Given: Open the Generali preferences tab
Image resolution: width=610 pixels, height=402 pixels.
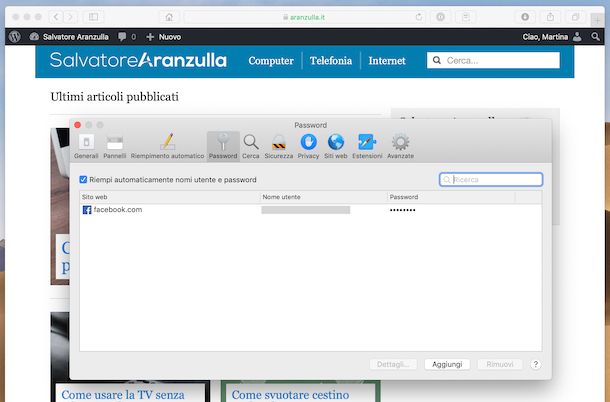Looking at the screenshot, I should pyautogui.click(x=86, y=146).
